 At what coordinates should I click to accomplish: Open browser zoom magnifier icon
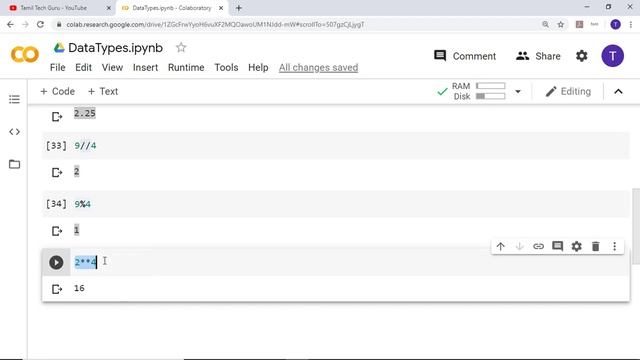(545, 24)
